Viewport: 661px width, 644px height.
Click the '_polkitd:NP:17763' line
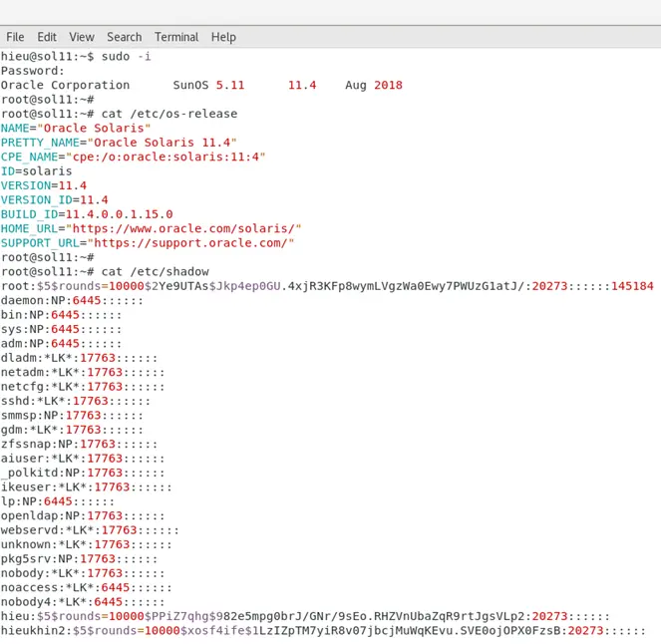point(83,473)
